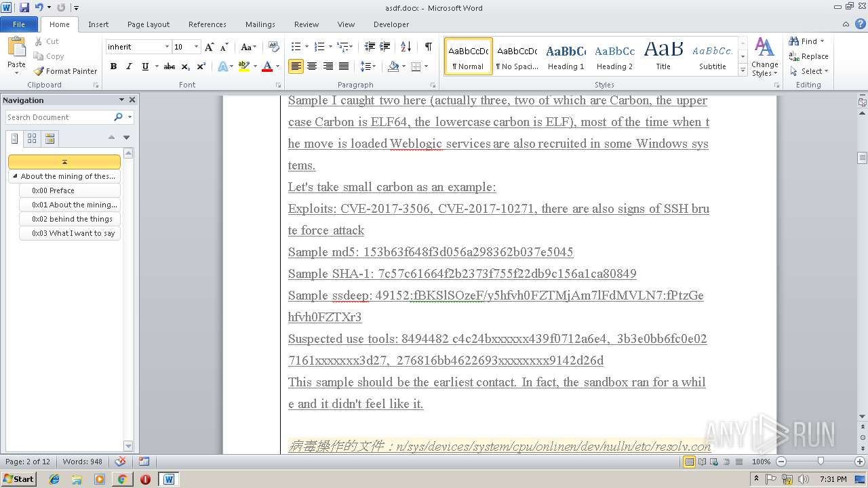
Task: Click the Bullets list icon
Action: (x=296, y=47)
